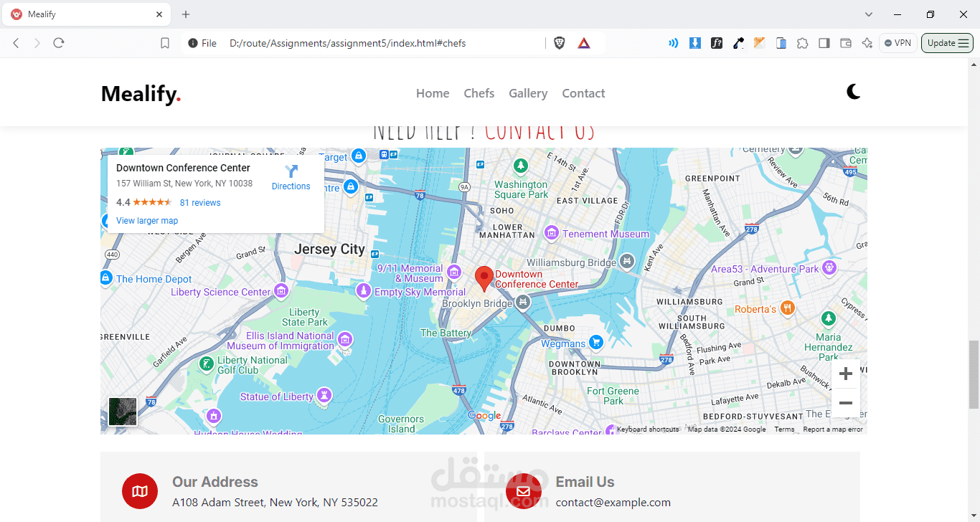Click the Google logo on map
The height and width of the screenshot is (522, 980).
484,416
